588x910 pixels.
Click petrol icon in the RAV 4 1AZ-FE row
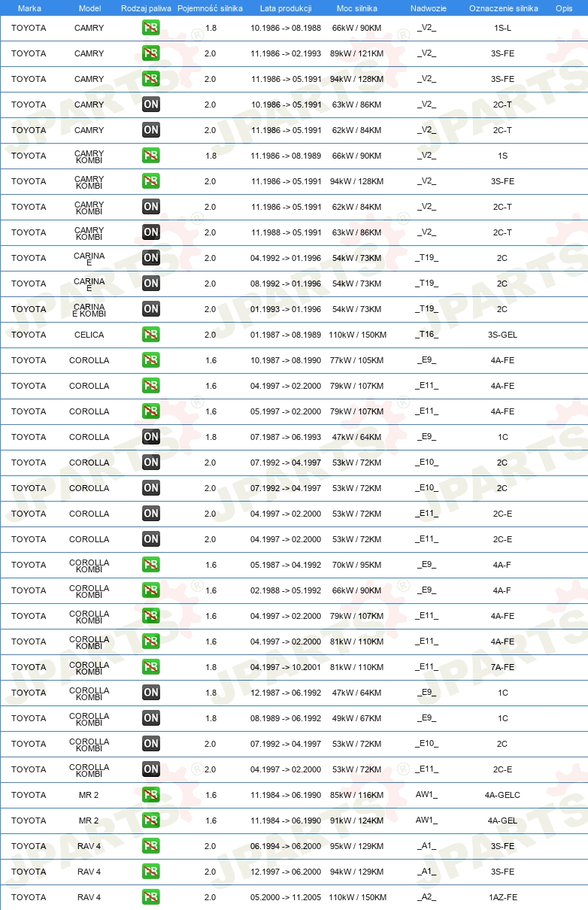pos(151,897)
